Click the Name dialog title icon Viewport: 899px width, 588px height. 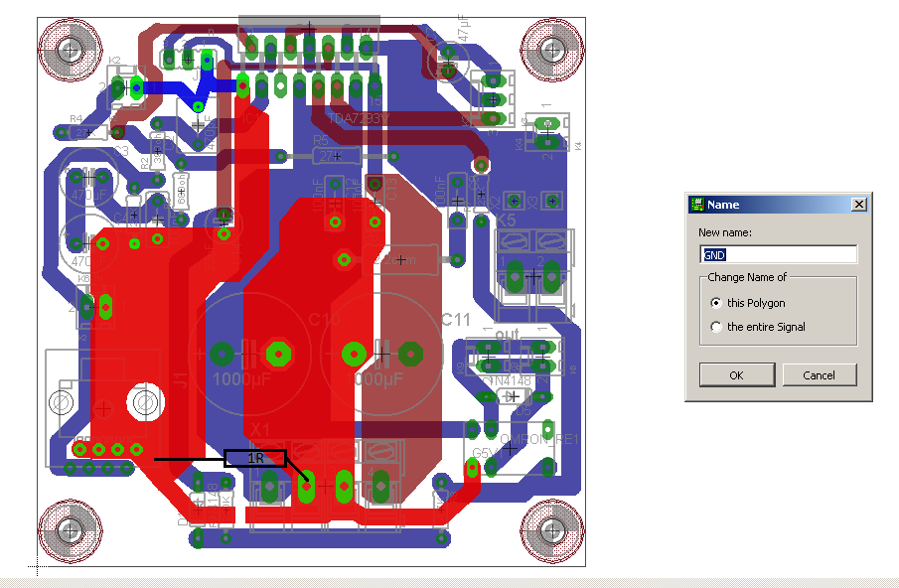coord(697,205)
